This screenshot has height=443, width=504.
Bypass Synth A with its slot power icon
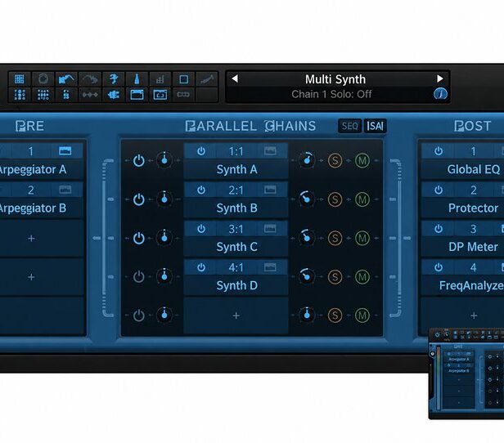tap(201, 151)
